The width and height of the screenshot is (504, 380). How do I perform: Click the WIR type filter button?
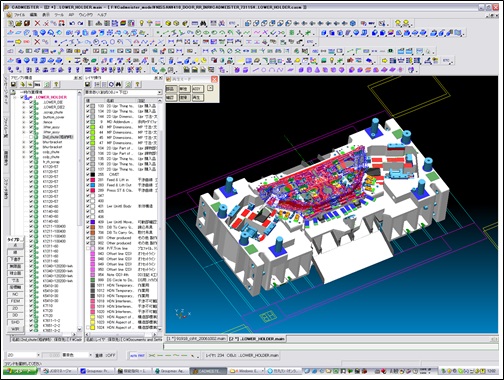click(15, 329)
